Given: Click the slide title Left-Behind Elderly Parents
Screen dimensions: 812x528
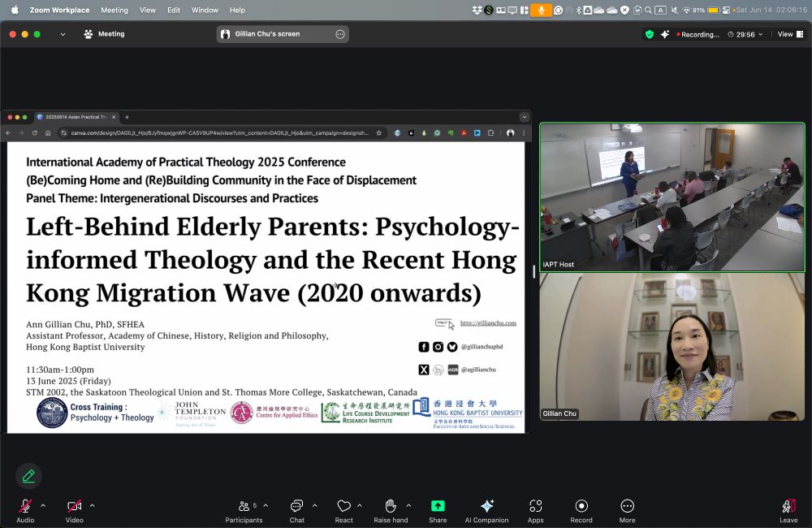Looking at the screenshot, I should click(272, 260).
